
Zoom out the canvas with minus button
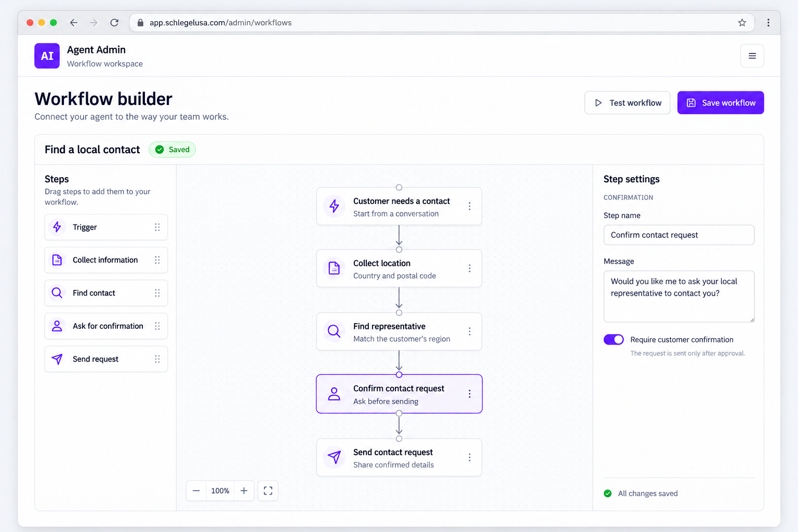pyautogui.click(x=196, y=490)
